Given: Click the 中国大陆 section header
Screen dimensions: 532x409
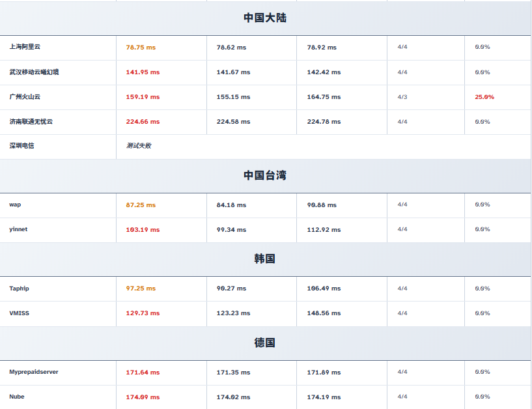Looking at the screenshot, I should pos(265,18).
